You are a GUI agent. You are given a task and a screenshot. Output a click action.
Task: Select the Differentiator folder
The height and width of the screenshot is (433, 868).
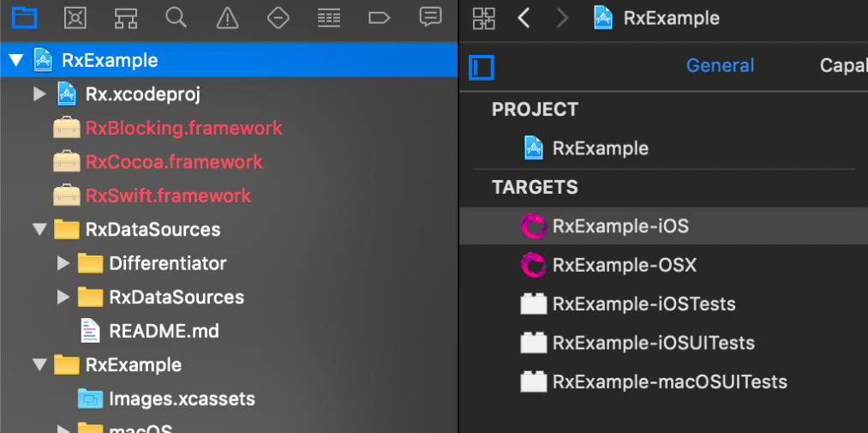(x=168, y=263)
